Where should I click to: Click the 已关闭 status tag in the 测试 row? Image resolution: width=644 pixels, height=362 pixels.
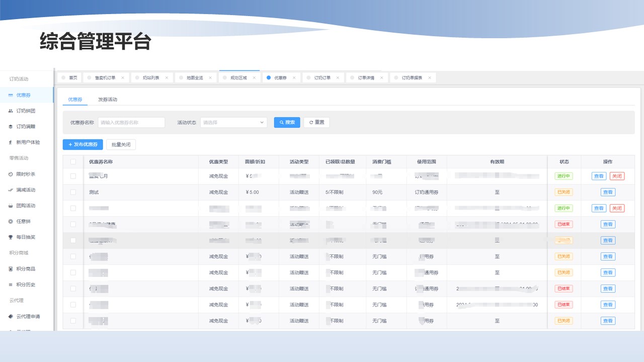[564, 192]
